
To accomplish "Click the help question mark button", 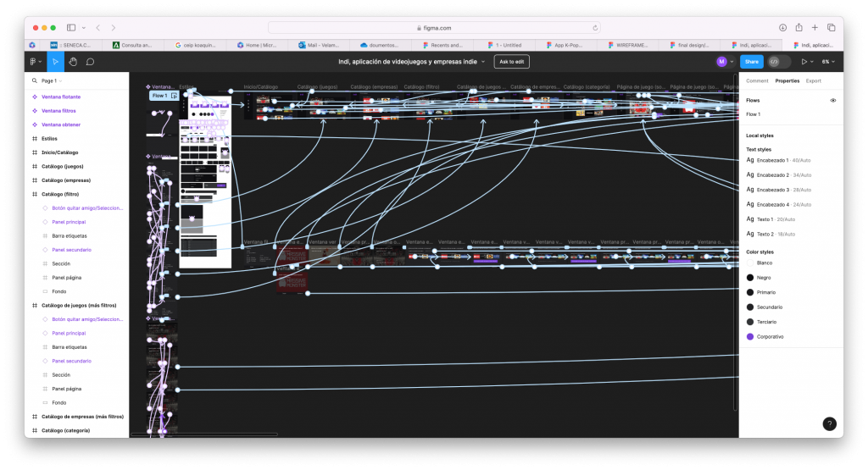I will (x=829, y=424).
